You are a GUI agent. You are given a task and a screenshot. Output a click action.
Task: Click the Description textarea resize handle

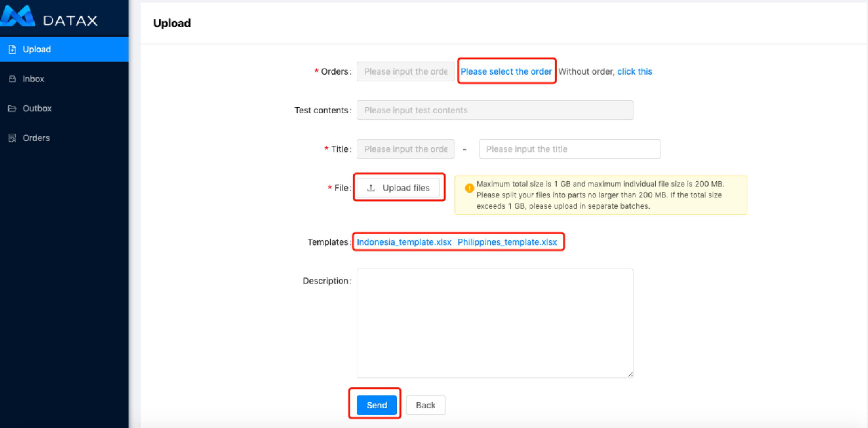click(x=630, y=375)
